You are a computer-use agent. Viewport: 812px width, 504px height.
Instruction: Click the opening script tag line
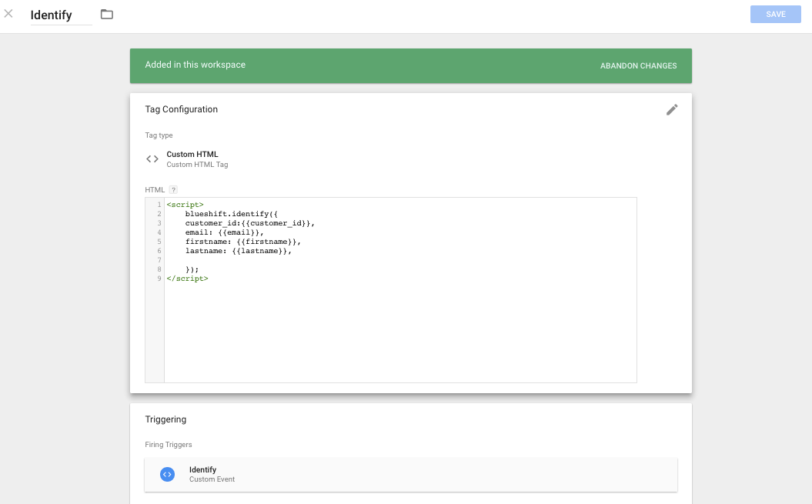tap(185, 205)
